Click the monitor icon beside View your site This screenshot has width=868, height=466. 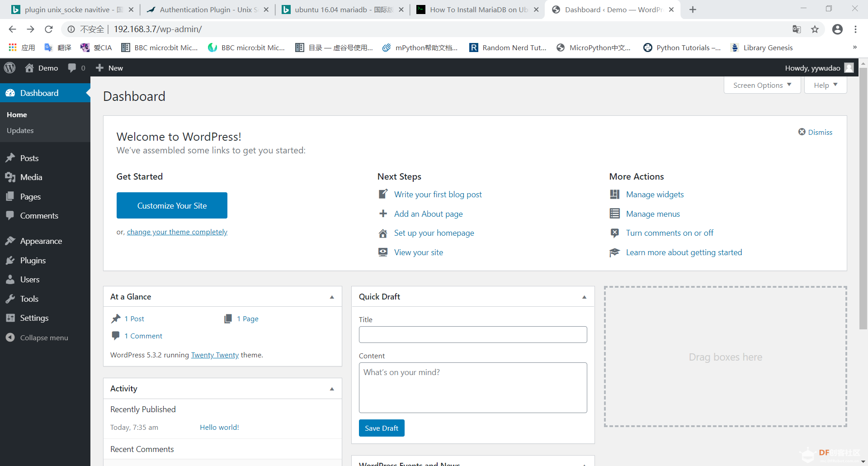pos(383,252)
